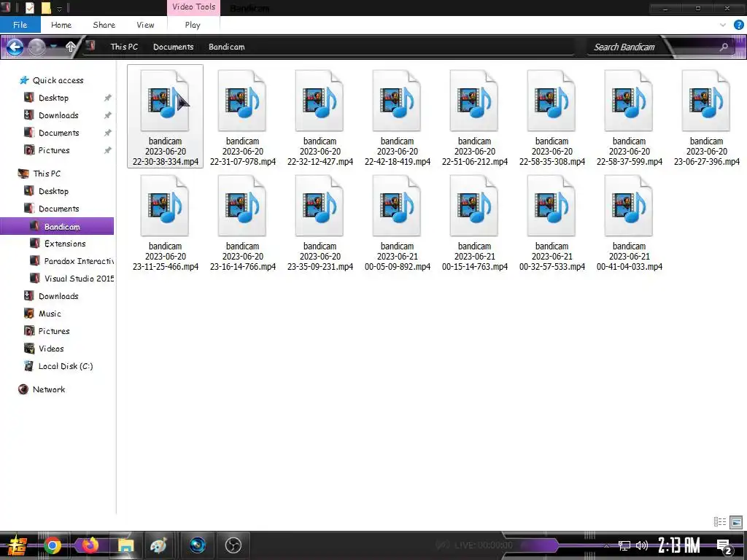Screen dimensions: 747x560
Task: Select video file 00-15-14-763.mp4 icon
Action: point(474,206)
